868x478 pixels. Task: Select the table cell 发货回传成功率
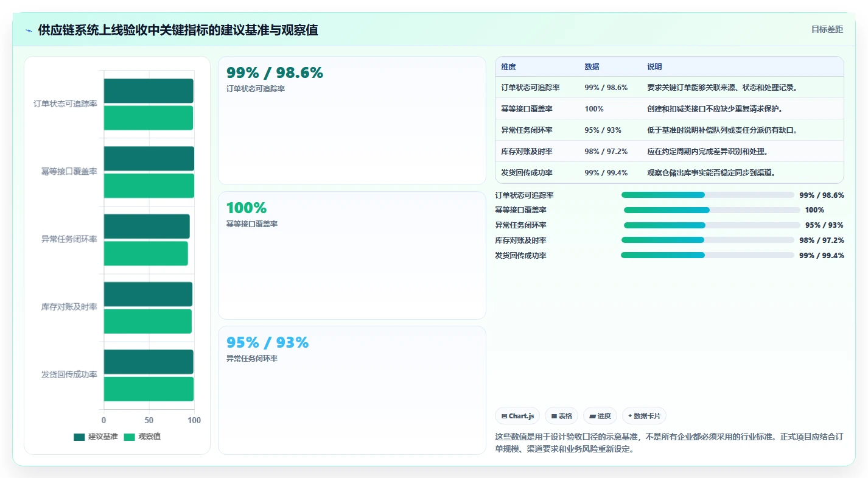click(527, 173)
